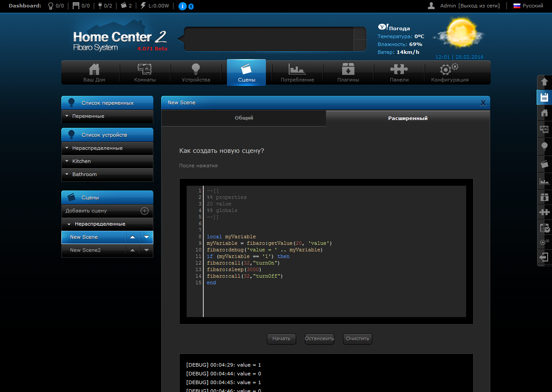Click dashboard power lightning icon L:0.00W
Viewport: 552px width, 392px height.
click(x=143, y=6)
